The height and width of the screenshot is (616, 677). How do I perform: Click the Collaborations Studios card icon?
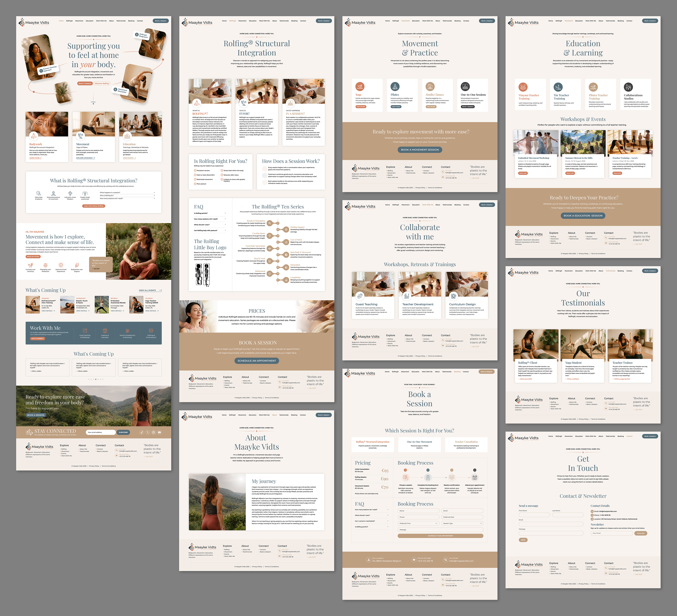(x=628, y=87)
